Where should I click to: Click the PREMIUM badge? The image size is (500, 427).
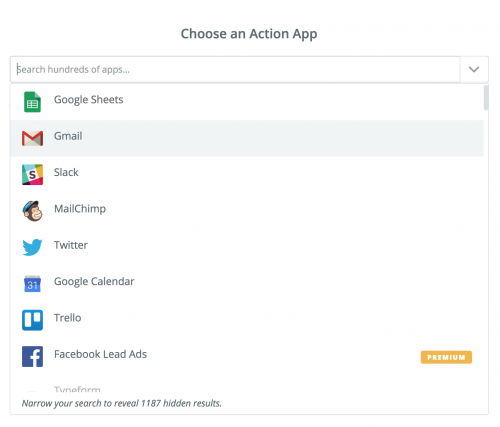(x=446, y=357)
